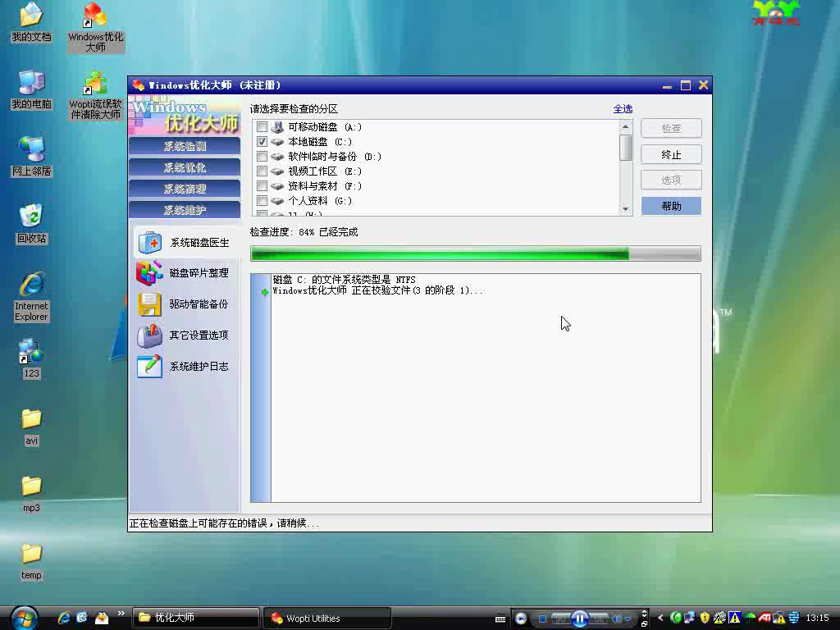Click the 选项 button
The width and height of the screenshot is (840, 630).
(x=671, y=180)
